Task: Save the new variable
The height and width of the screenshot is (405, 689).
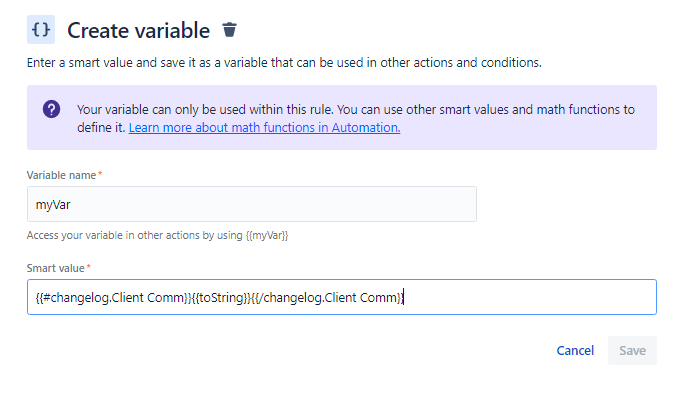Action: click(632, 351)
